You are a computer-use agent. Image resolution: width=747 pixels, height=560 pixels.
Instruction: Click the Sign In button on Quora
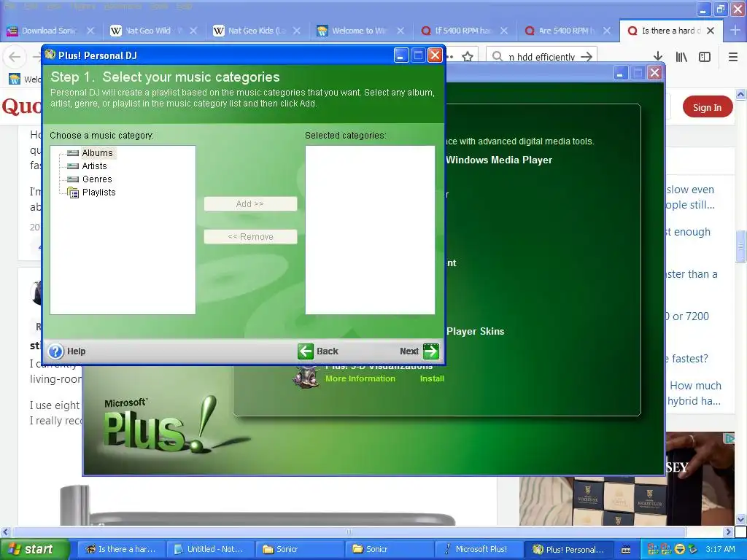point(707,108)
